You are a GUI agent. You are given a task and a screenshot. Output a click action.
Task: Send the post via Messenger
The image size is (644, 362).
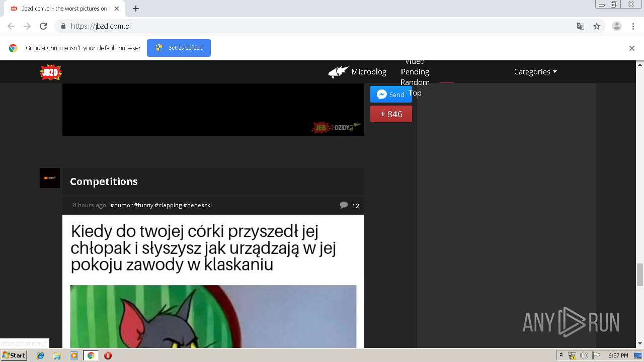(x=391, y=95)
